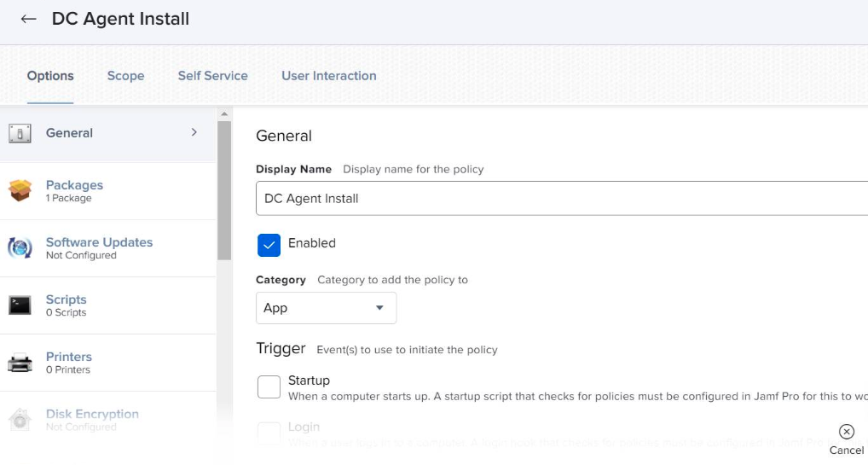Click the back arrow beside DC Agent Install
The height and width of the screenshot is (465, 868).
[x=28, y=19]
